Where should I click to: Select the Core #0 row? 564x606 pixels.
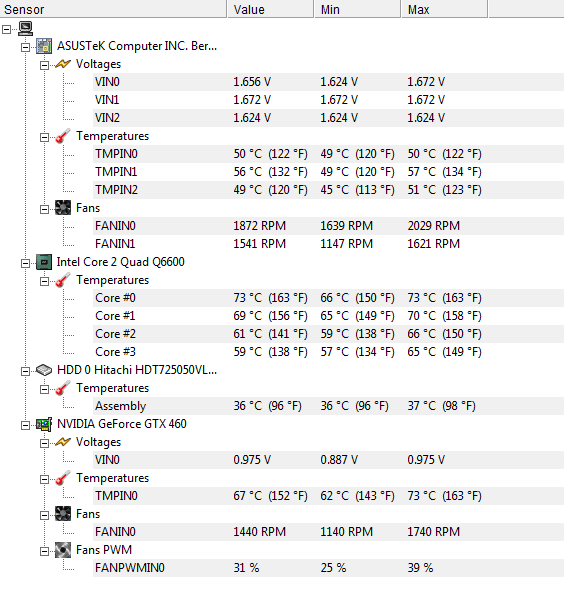click(x=328, y=298)
